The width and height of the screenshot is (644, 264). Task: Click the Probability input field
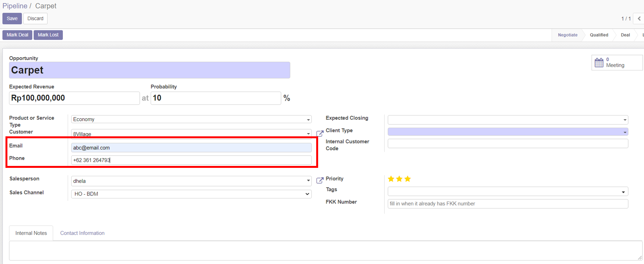click(216, 98)
